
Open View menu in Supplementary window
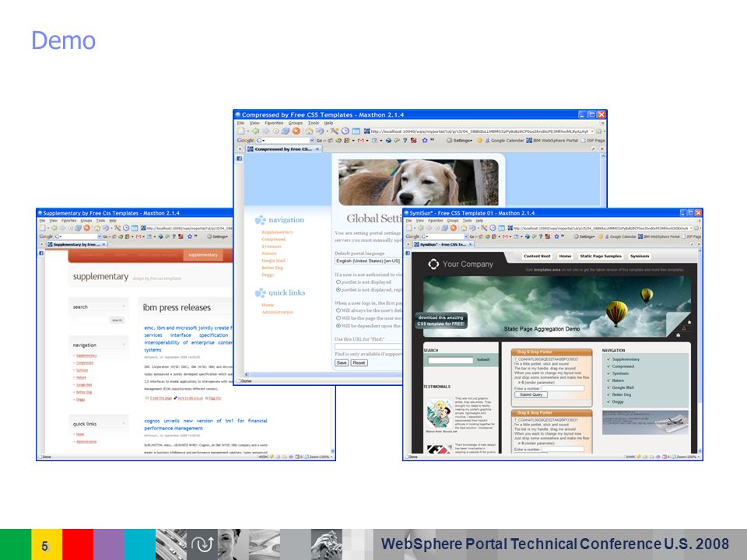pos(54,220)
